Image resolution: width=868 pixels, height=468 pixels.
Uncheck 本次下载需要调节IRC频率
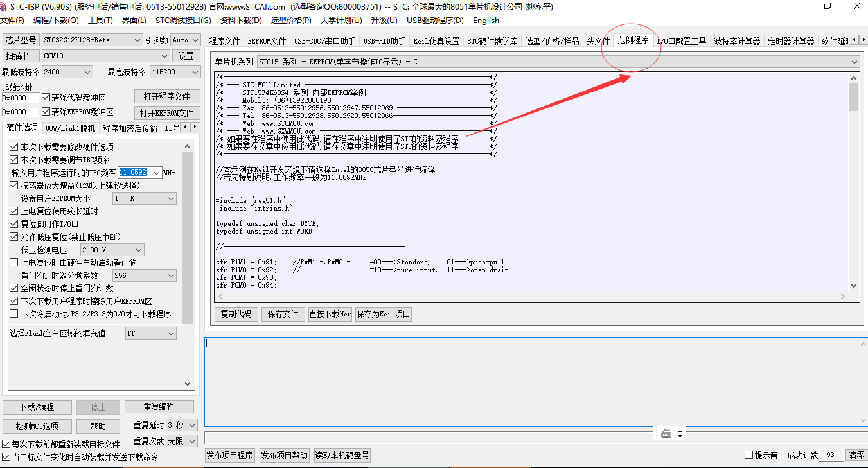click(x=14, y=160)
